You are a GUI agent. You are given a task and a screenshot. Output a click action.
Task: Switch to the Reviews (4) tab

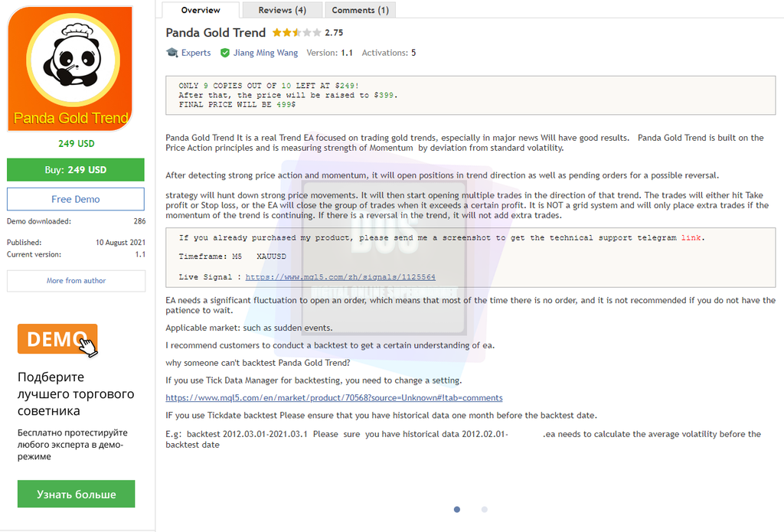coord(282,10)
